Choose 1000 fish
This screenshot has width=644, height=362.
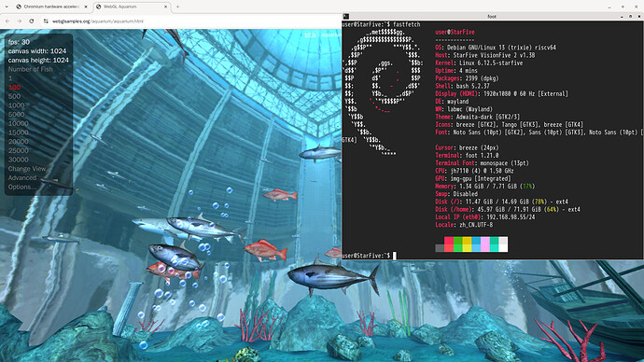tap(17, 105)
